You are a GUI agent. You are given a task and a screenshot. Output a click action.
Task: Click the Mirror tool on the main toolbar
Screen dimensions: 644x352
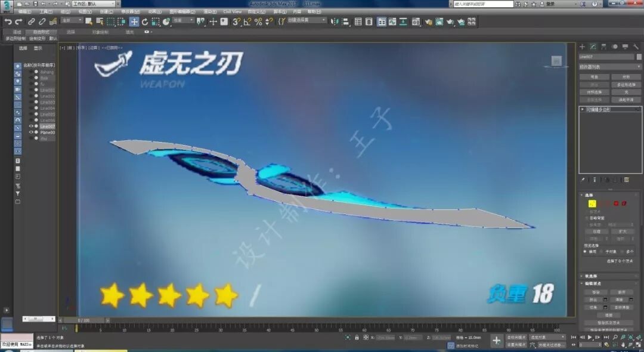point(334,21)
